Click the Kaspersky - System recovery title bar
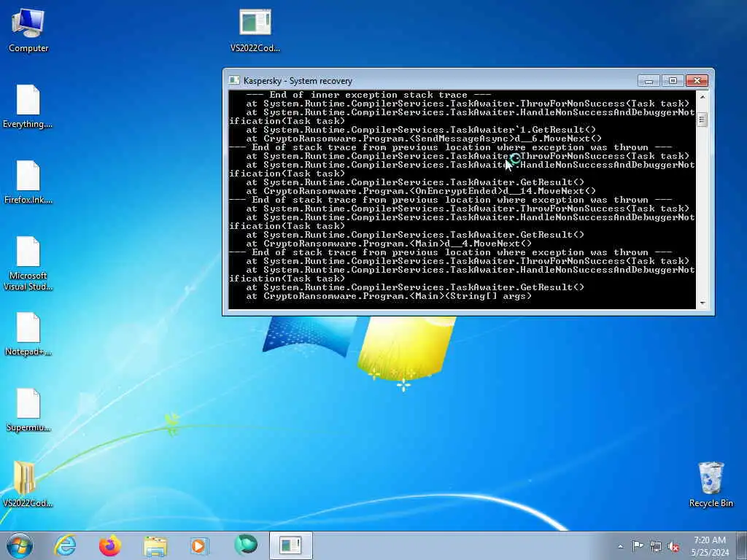The image size is (747, 560). click(429, 80)
